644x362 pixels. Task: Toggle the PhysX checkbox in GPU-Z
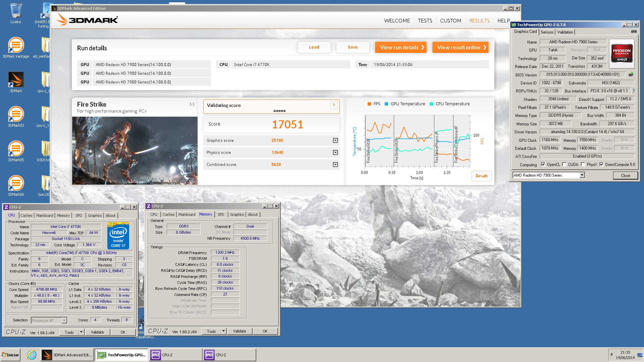pyautogui.click(x=583, y=165)
